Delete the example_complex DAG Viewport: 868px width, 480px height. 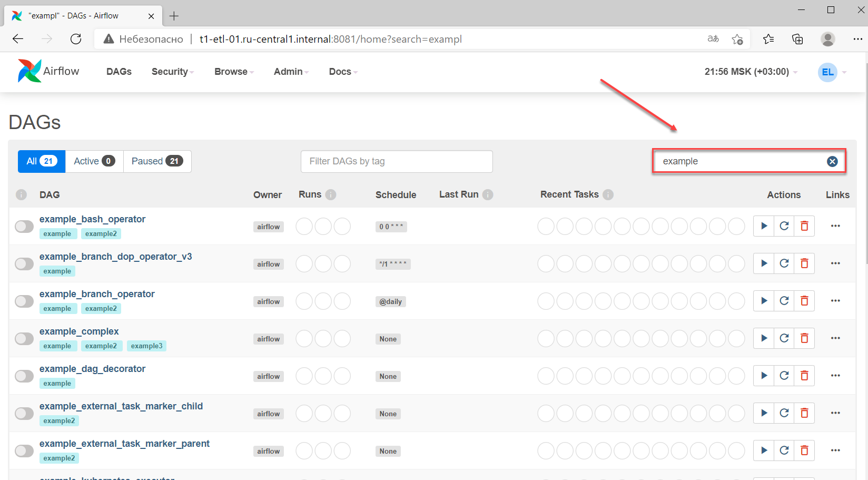[x=804, y=338]
